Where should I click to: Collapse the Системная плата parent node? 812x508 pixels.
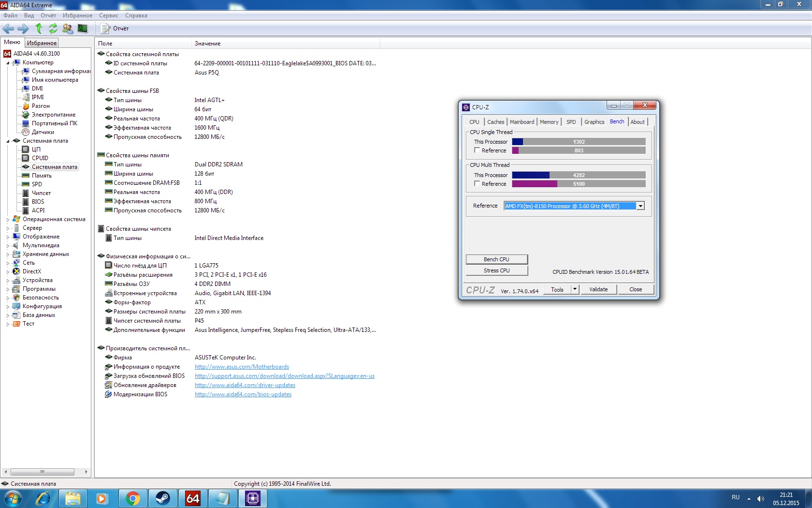tap(8, 141)
